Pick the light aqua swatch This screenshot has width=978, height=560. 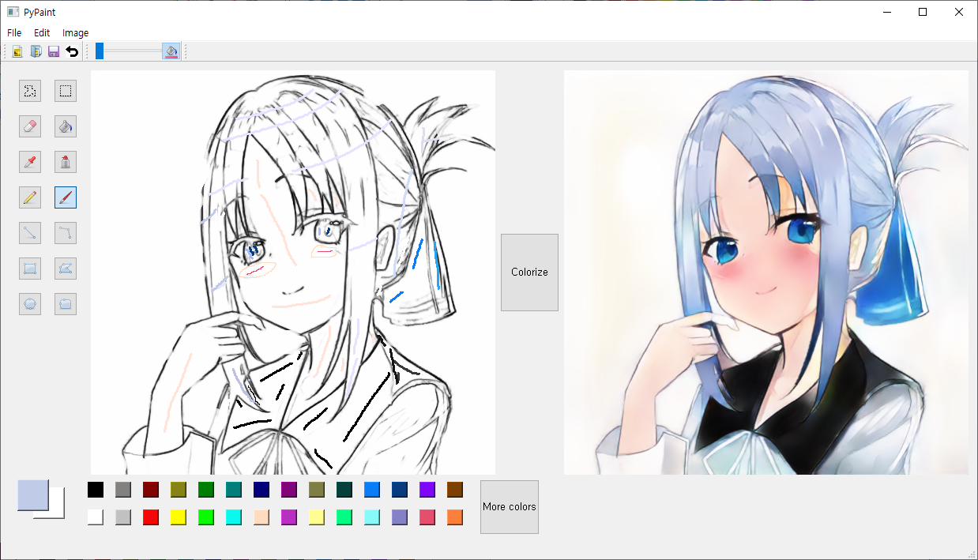pos(372,517)
